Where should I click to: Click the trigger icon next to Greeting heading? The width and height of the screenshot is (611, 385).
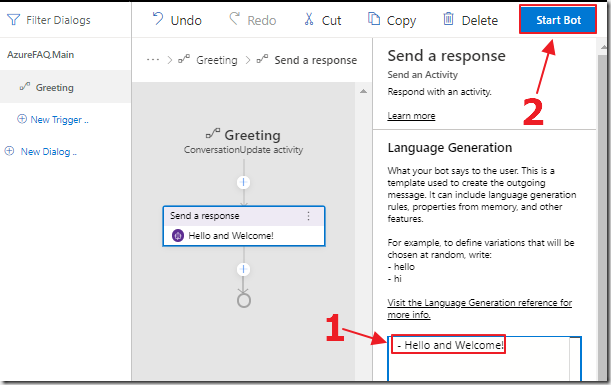click(213, 134)
